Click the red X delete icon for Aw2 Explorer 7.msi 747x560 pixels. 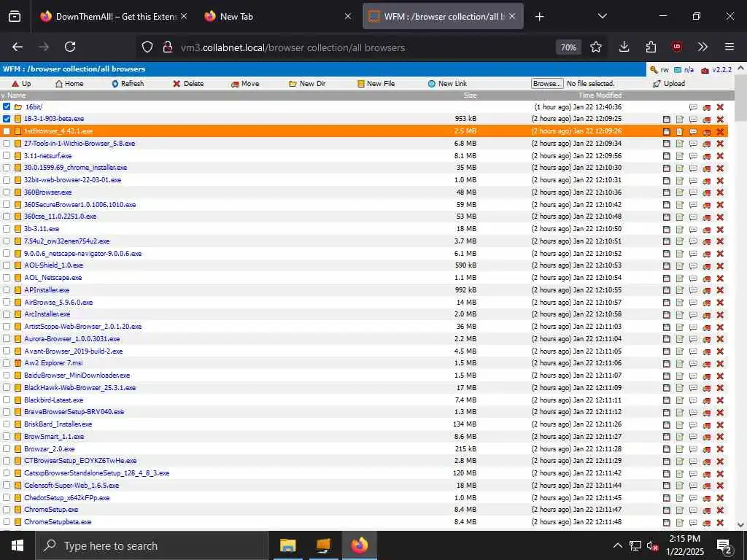720,363
